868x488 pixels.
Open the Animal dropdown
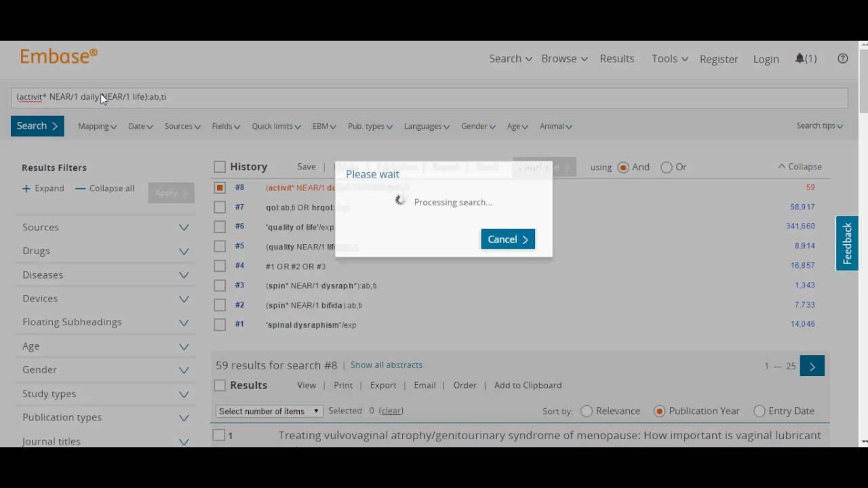click(x=556, y=126)
